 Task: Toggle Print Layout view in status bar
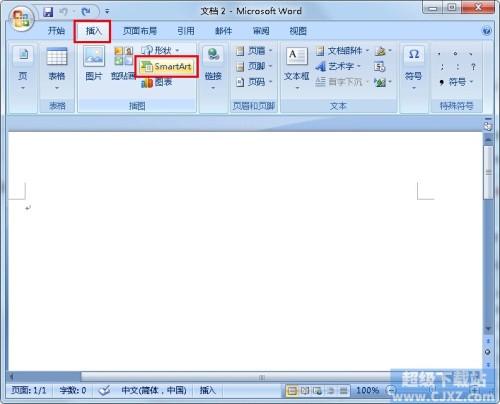point(292,390)
